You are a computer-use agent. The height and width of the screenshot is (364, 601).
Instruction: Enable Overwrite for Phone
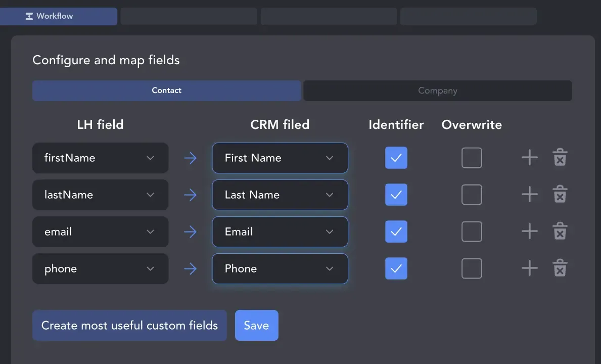(472, 268)
